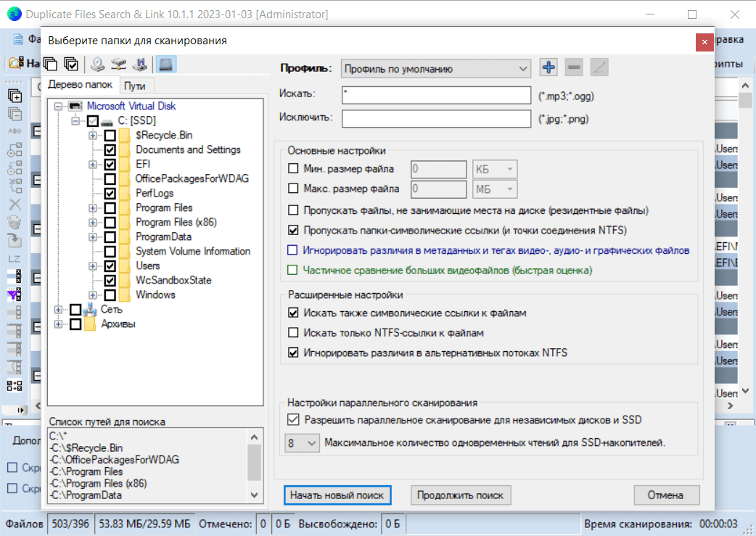Click the LZ compression icon in main sidebar
This screenshot has width=756, height=536.
click(x=15, y=259)
